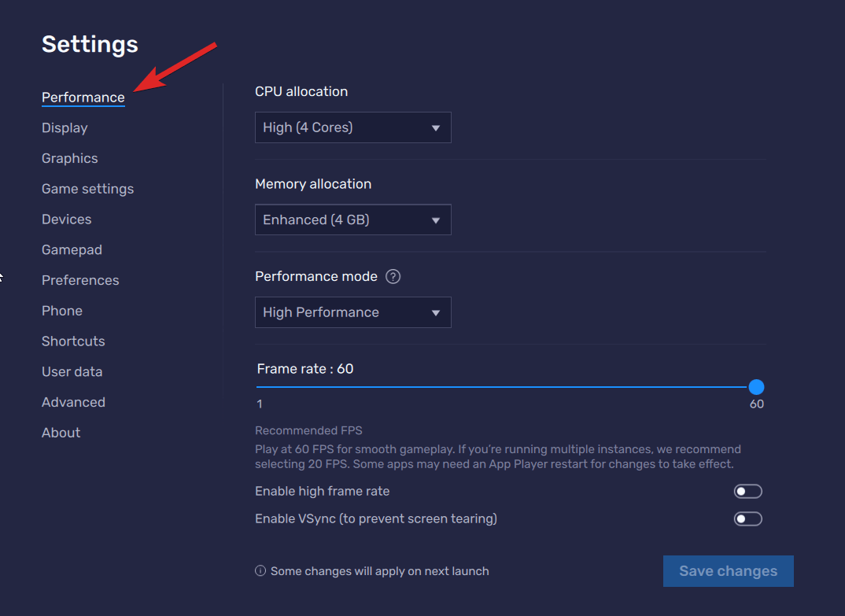Click the info icon beside launch notice

coord(260,571)
